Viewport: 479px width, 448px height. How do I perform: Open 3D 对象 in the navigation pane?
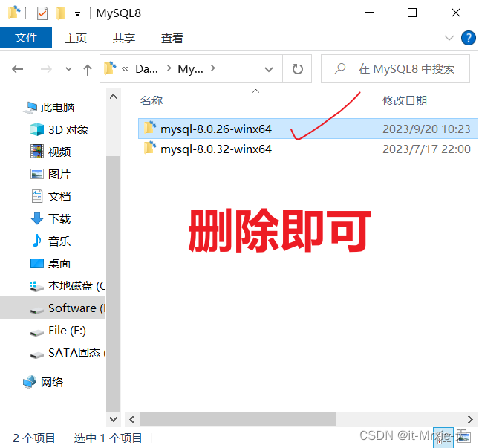[59, 129]
